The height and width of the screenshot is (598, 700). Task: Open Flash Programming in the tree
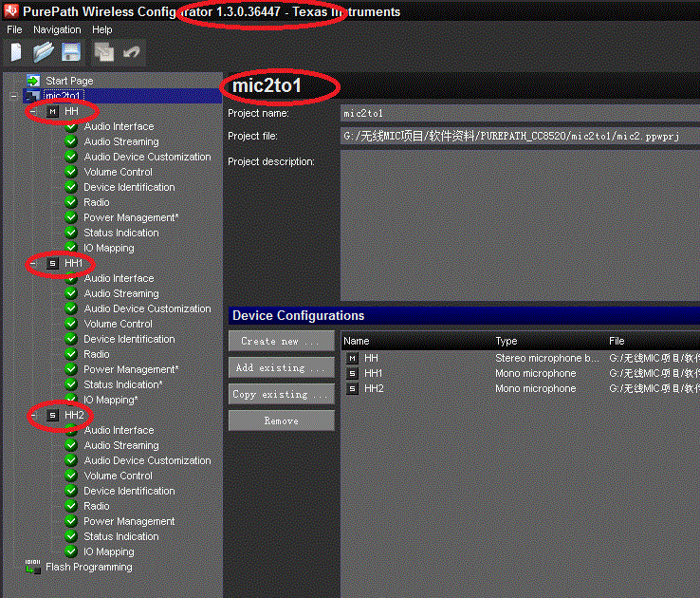coord(89,567)
